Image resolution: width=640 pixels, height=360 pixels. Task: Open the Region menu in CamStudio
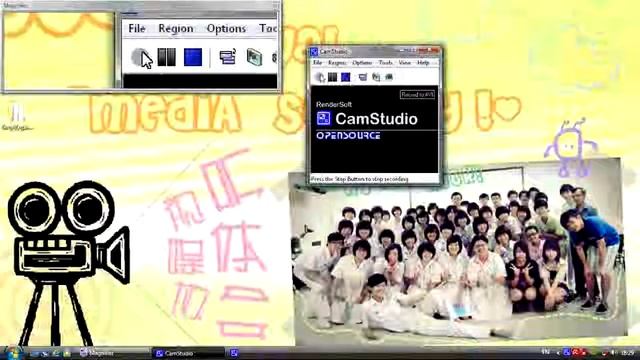pos(337,63)
